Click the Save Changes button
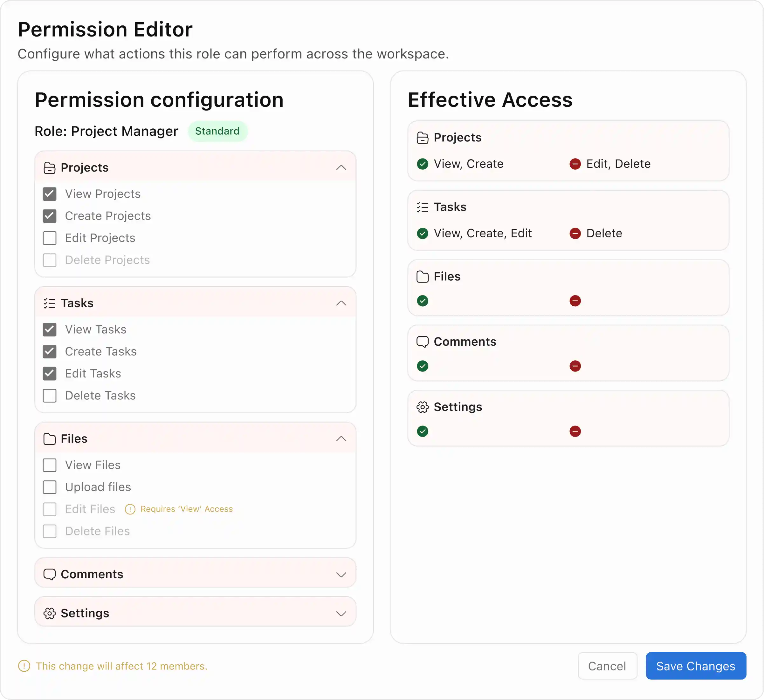764x700 pixels. tap(696, 666)
